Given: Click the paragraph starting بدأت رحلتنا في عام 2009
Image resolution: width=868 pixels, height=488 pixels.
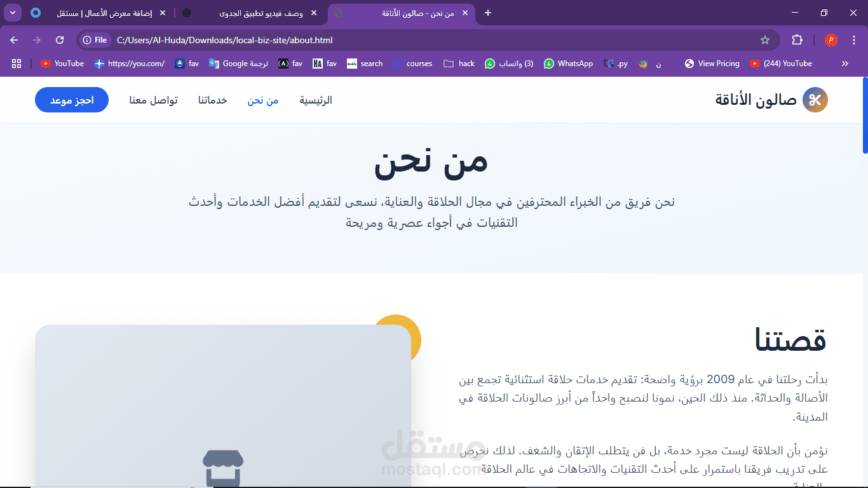Looking at the screenshot, I should click(643, 398).
